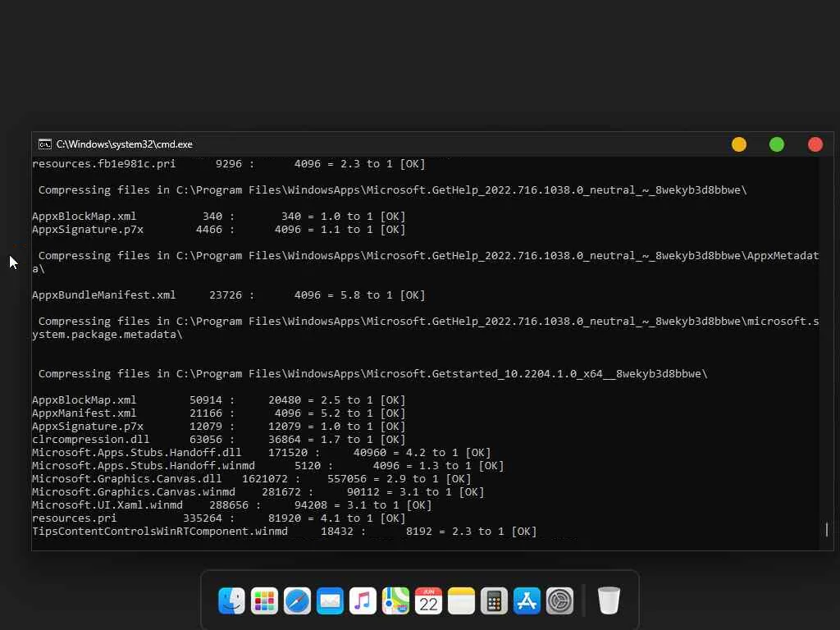The width and height of the screenshot is (840, 630).
Task: Open Notes app in dock
Action: point(461,600)
